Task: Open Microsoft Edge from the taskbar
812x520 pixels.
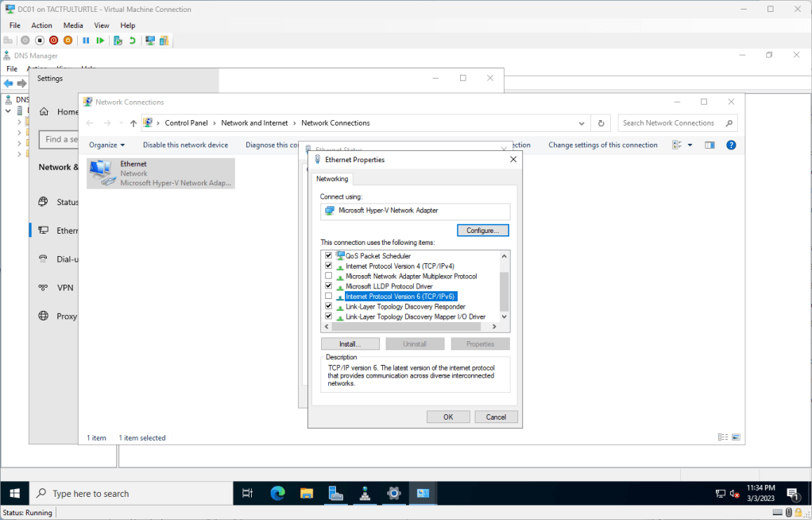Action: click(x=277, y=493)
